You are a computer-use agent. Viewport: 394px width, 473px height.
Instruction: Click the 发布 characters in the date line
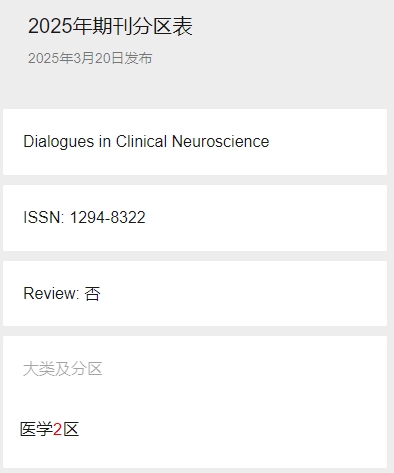pyautogui.click(x=138, y=58)
